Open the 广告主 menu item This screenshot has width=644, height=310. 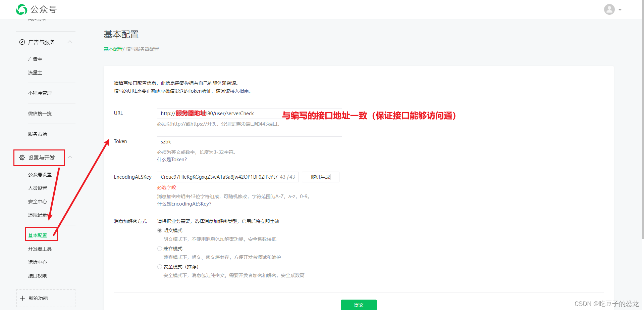click(35, 59)
